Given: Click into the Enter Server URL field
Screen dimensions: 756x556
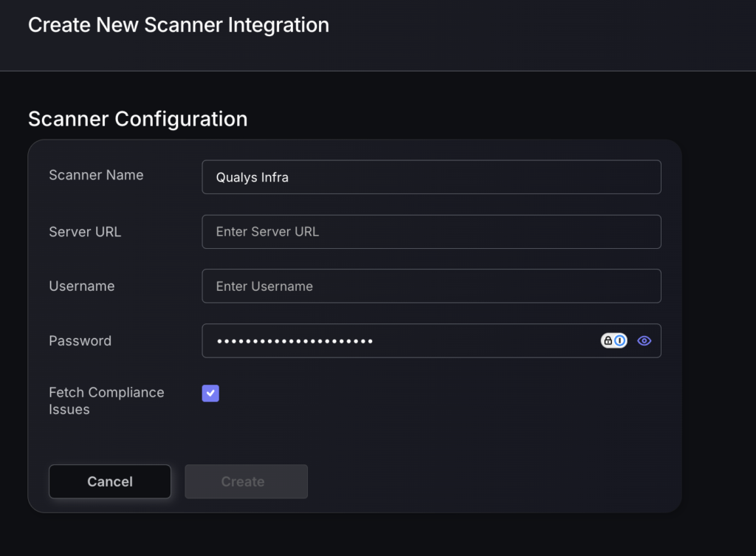Looking at the screenshot, I should coord(431,232).
